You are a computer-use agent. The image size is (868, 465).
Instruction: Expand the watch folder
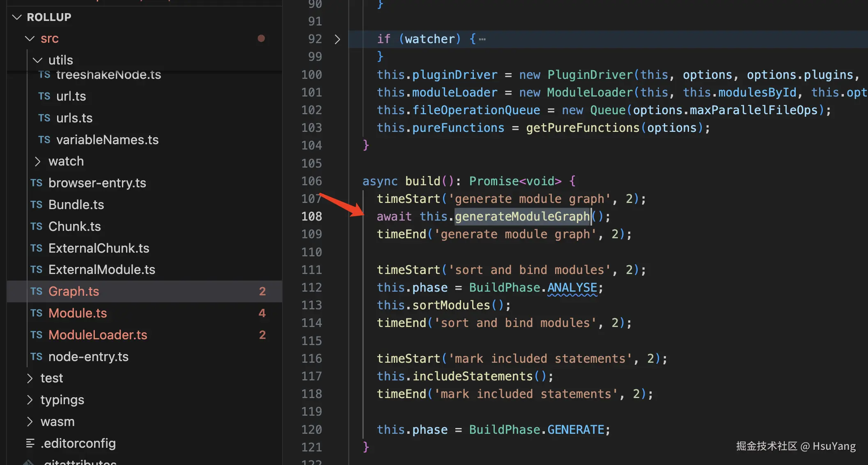coord(37,161)
